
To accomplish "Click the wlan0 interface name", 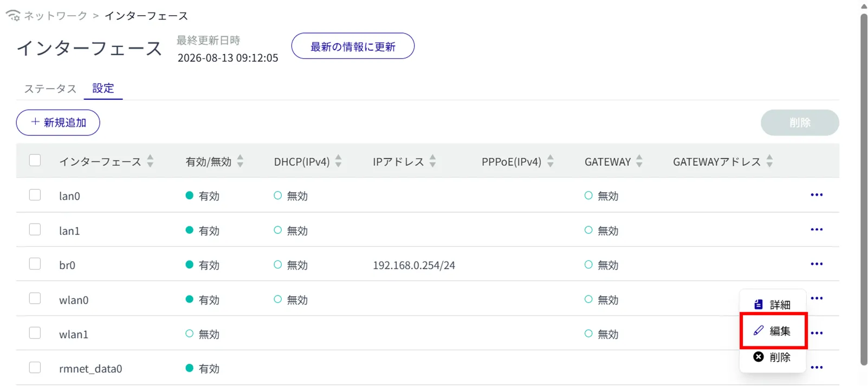I will tap(74, 300).
